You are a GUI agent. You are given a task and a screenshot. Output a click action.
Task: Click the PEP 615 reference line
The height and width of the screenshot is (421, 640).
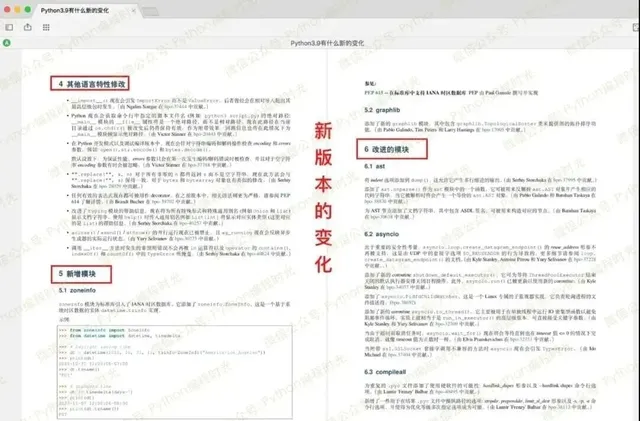[x=451, y=93]
